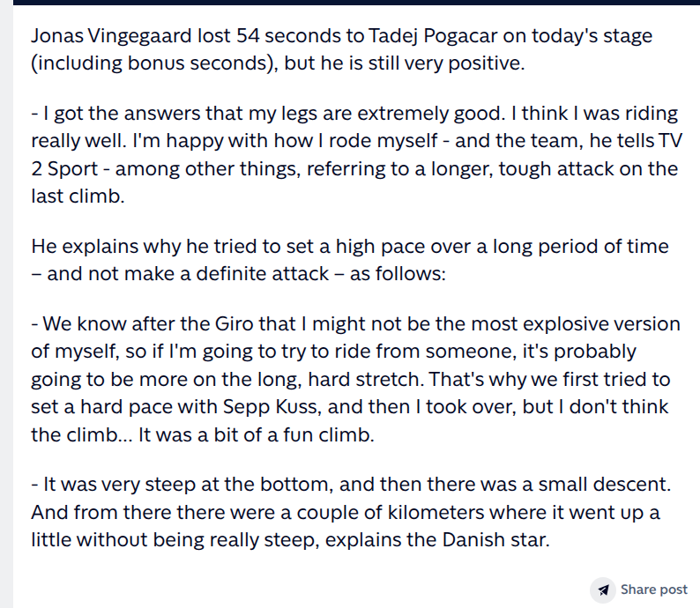Click the Share post label
The width and height of the screenshot is (700, 608).
[x=653, y=589]
